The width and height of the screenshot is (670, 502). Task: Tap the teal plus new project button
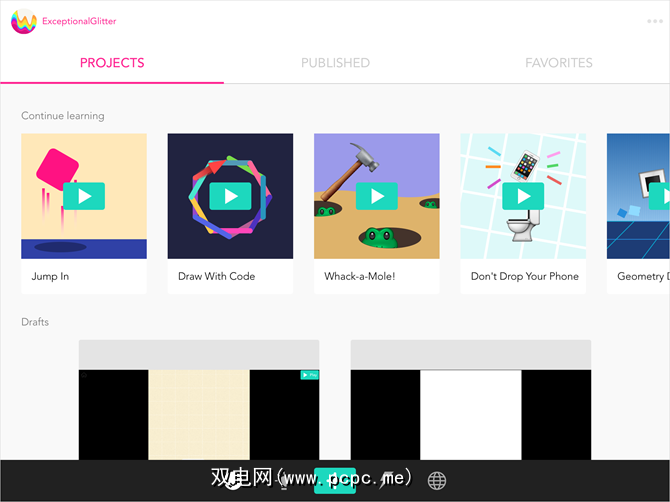point(335,481)
